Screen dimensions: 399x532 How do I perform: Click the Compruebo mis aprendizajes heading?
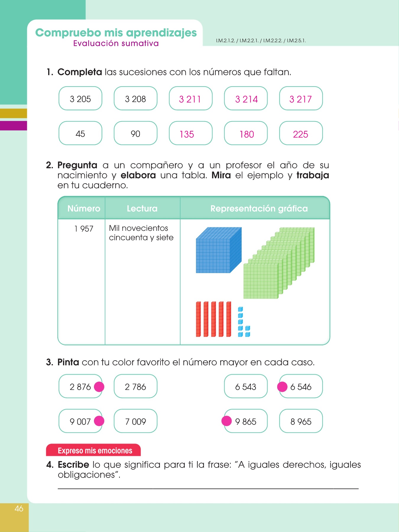pos(116,33)
